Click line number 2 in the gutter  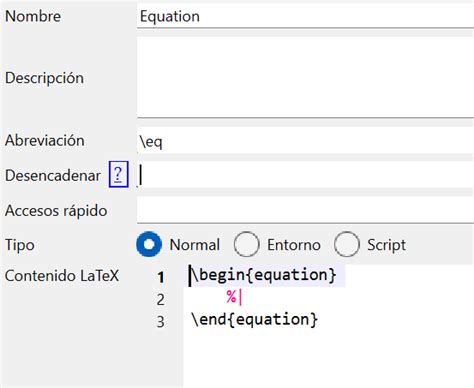(x=161, y=299)
